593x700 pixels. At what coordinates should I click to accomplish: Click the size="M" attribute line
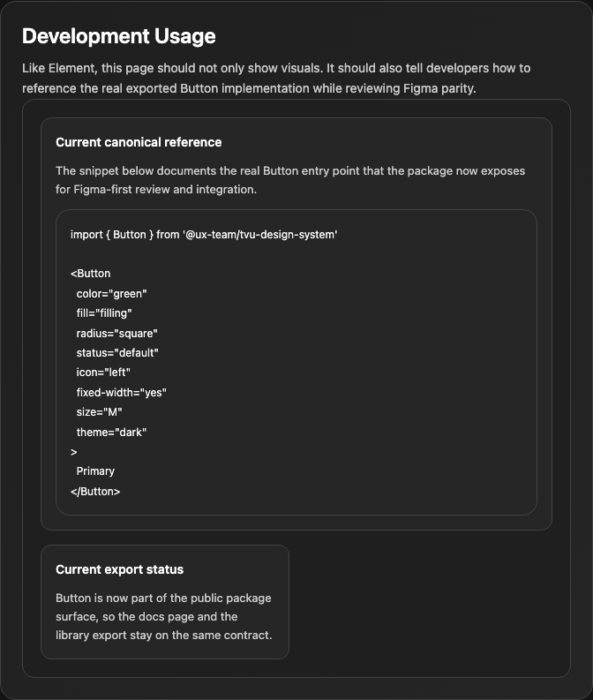click(x=99, y=412)
